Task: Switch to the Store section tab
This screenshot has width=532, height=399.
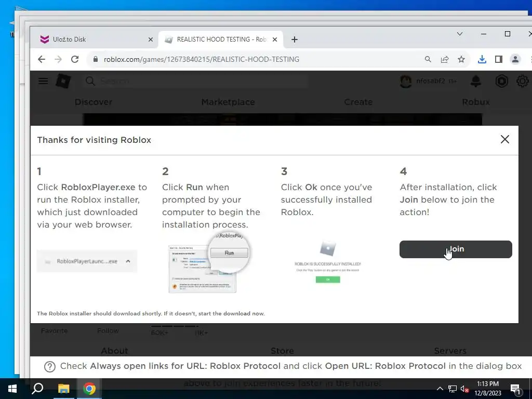Action: (282, 351)
